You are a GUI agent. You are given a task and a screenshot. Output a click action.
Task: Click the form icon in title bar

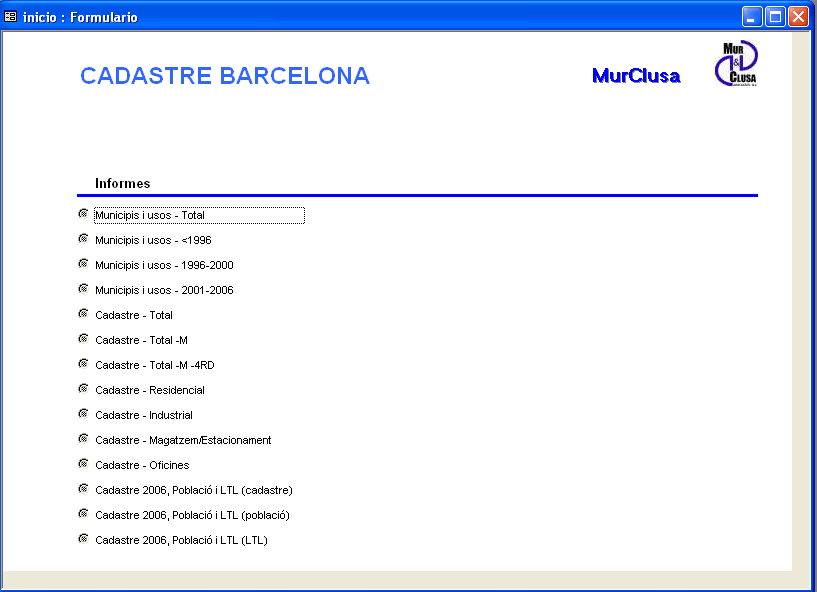10,17
